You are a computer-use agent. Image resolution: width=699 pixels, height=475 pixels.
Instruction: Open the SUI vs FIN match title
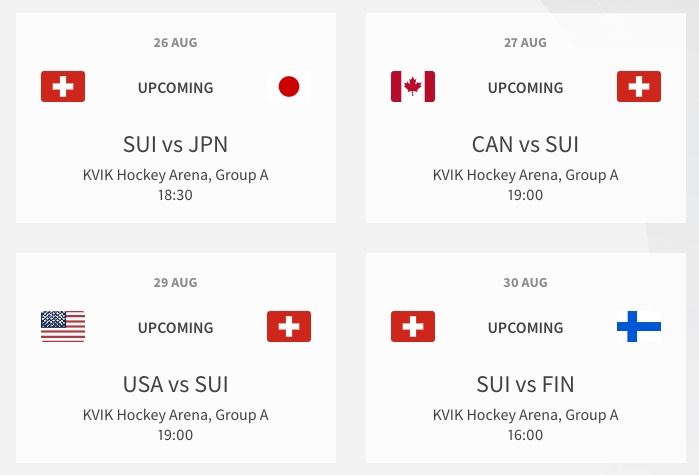point(526,385)
